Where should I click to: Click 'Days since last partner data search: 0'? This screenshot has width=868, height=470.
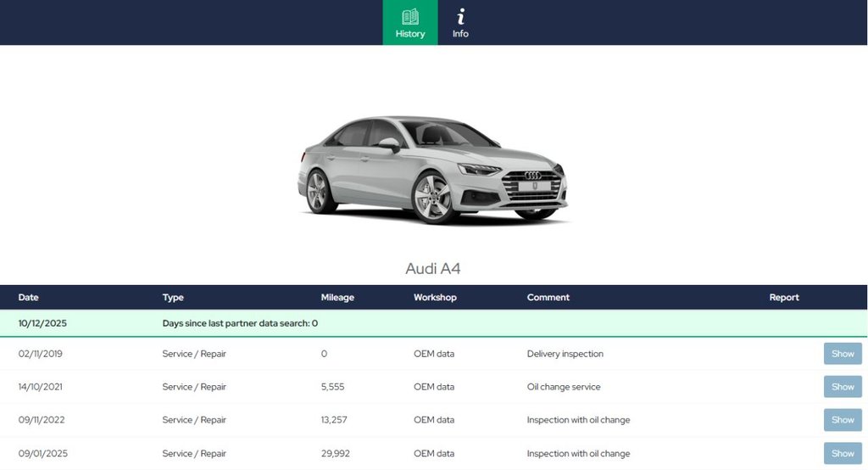[x=240, y=323]
